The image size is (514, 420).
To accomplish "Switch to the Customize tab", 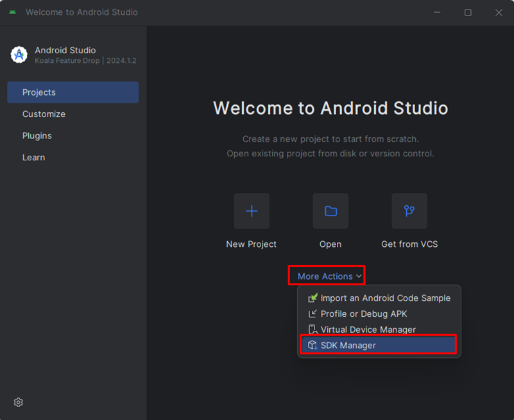I will [73, 114].
